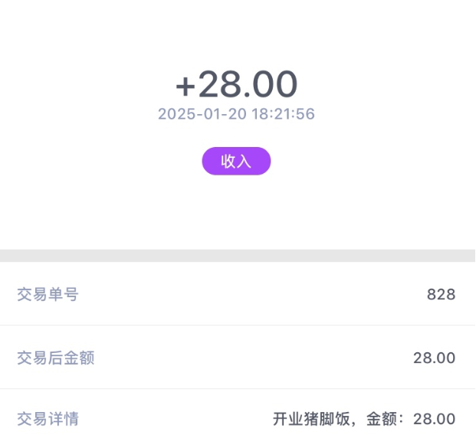Viewport: 476px width, 448px height.
Task: Click the balance value 28.00 after transaction
Action: pyautogui.click(x=434, y=358)
